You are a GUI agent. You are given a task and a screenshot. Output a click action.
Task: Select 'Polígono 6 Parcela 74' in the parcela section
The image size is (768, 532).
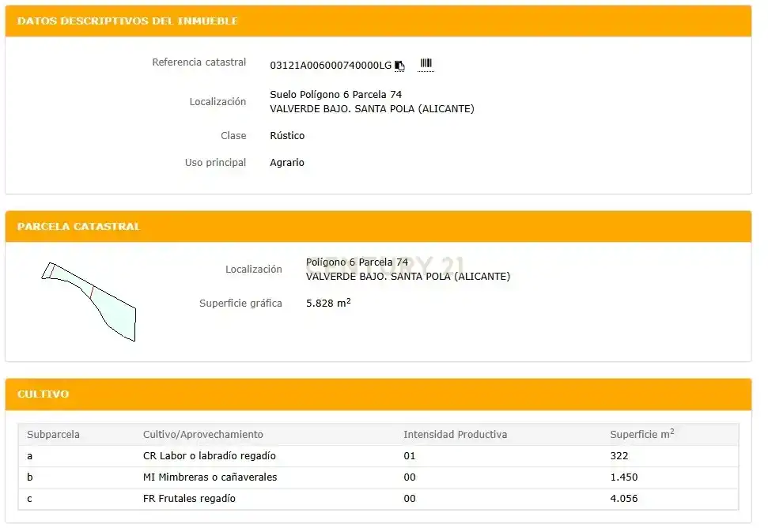[x=357, y=262]
